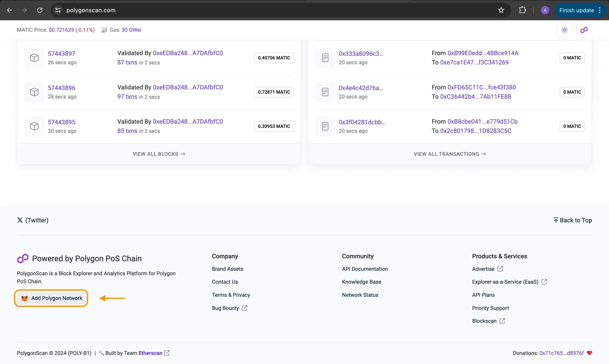Click the block cube icon for 57443895
This screenshot has width=609, height=364.
point(34,126)
